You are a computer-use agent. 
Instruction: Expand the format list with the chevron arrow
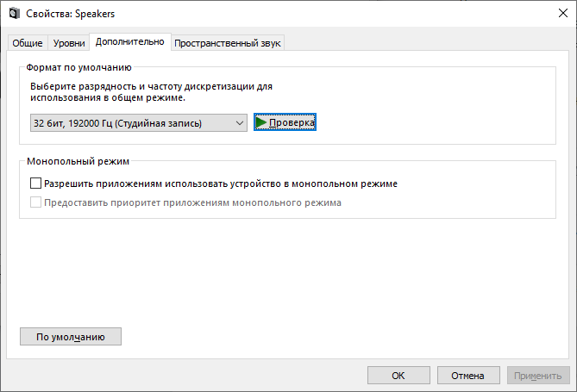tap(240, 123)
